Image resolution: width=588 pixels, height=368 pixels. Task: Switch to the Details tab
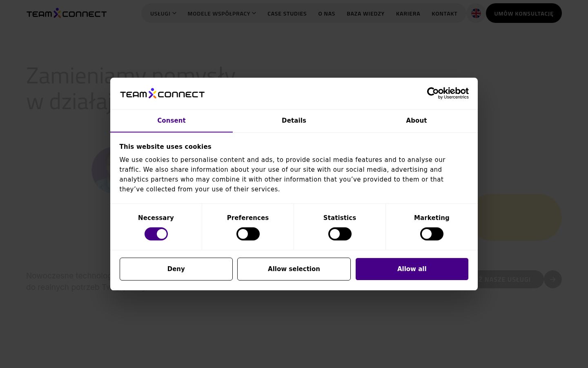coord(294,121)
